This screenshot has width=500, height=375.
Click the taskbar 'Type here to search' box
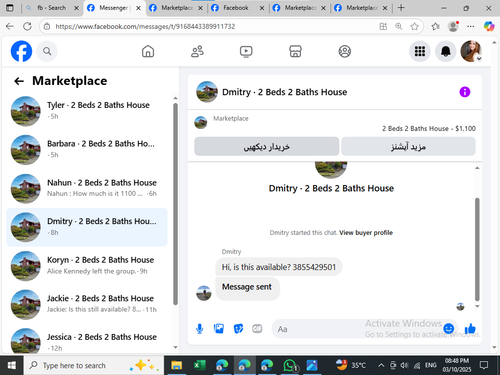94,365
